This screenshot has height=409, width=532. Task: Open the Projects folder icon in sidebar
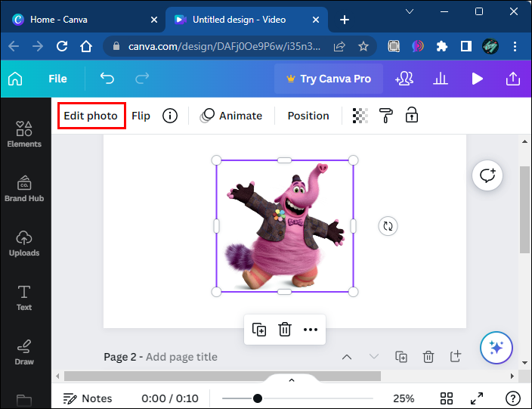coord(24,401)
